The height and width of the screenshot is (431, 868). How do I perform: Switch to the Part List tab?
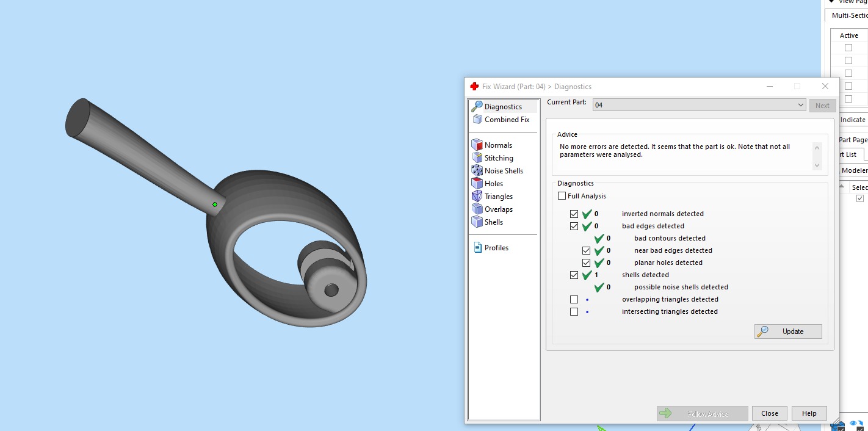[x=852, y=154]
